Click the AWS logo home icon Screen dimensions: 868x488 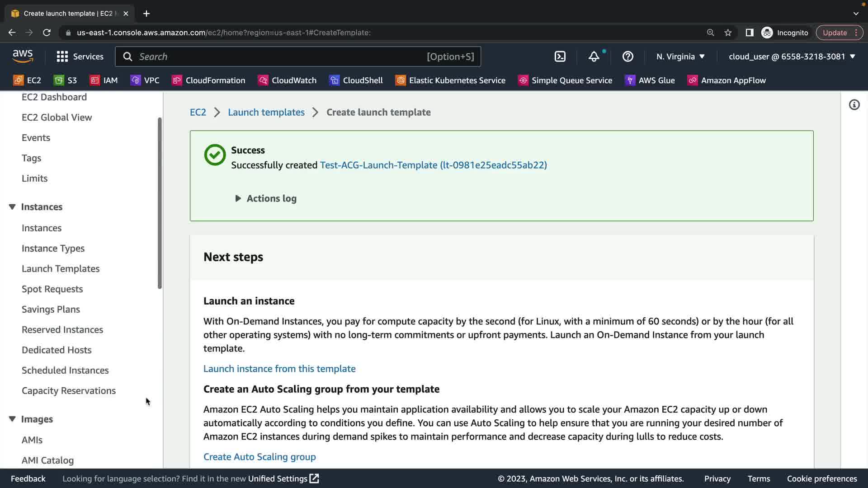click(x=23, y=56)
